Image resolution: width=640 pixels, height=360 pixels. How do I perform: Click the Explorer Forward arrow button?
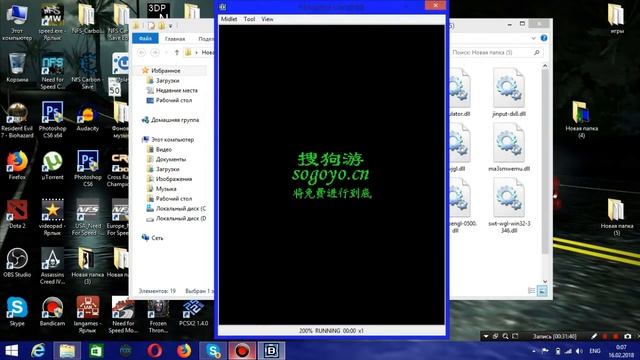(155, 52)
